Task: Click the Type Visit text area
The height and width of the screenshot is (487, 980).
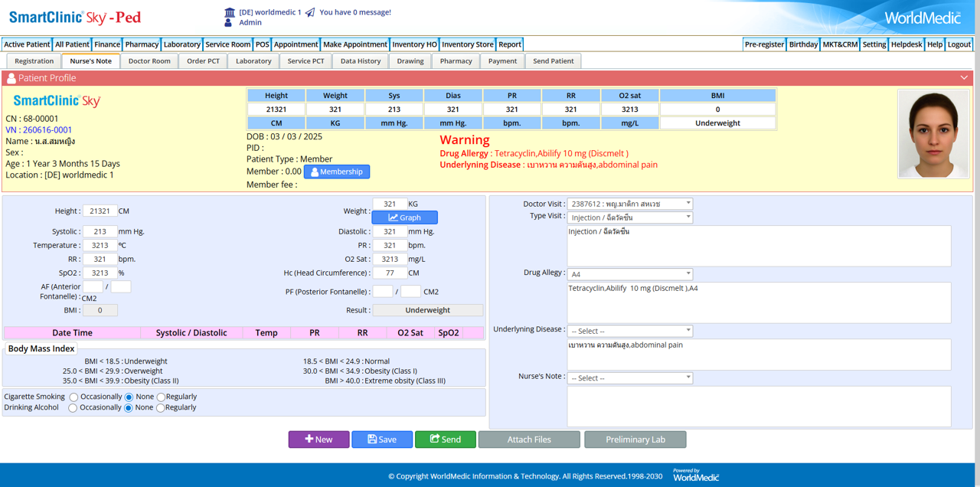Action: (x=759, y=246)
